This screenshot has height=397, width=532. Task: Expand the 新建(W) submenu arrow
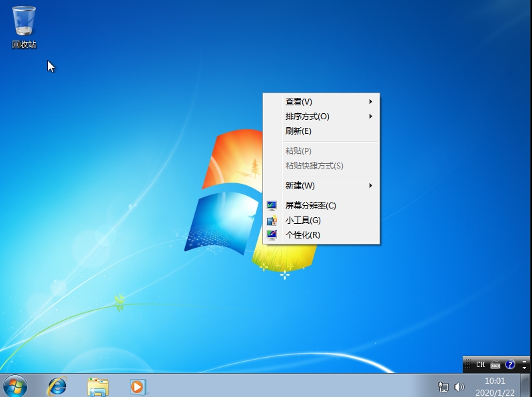[371, 186]
